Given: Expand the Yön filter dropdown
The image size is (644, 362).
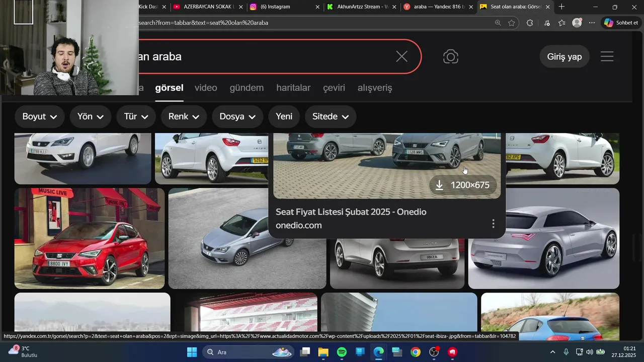Looking at the screenshot, I should (91, 117).
